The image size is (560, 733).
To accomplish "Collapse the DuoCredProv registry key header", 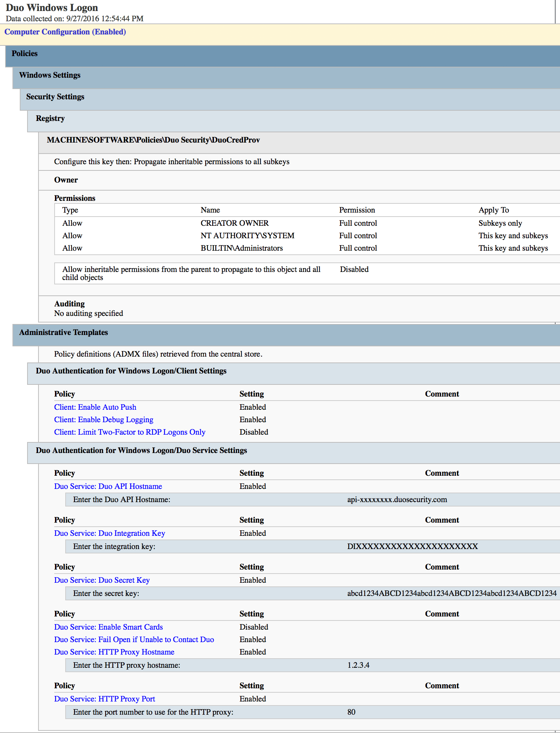I will pos(153,140).
